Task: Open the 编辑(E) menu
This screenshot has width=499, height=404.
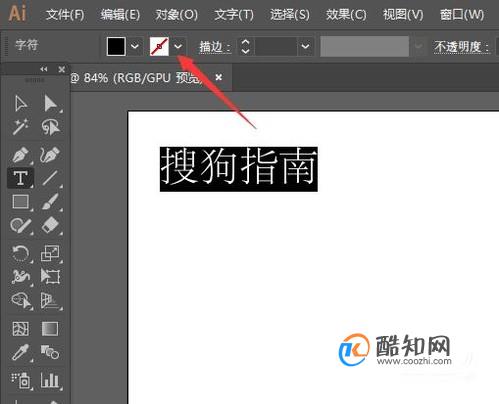Action: point(120,15)
